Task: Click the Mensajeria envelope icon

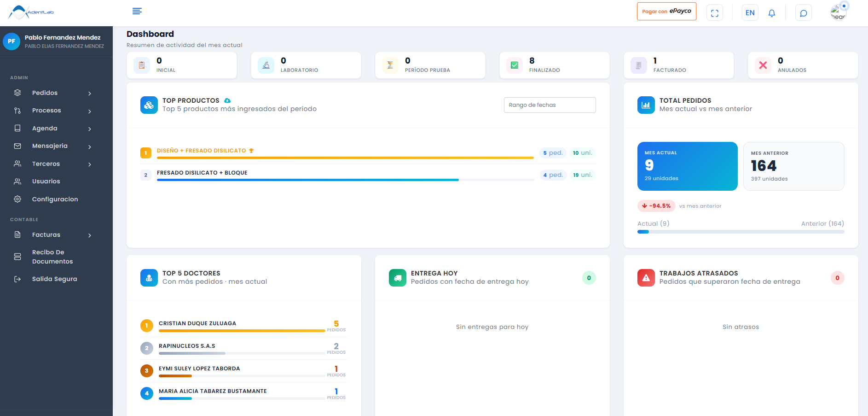Action: click(17, 146)
